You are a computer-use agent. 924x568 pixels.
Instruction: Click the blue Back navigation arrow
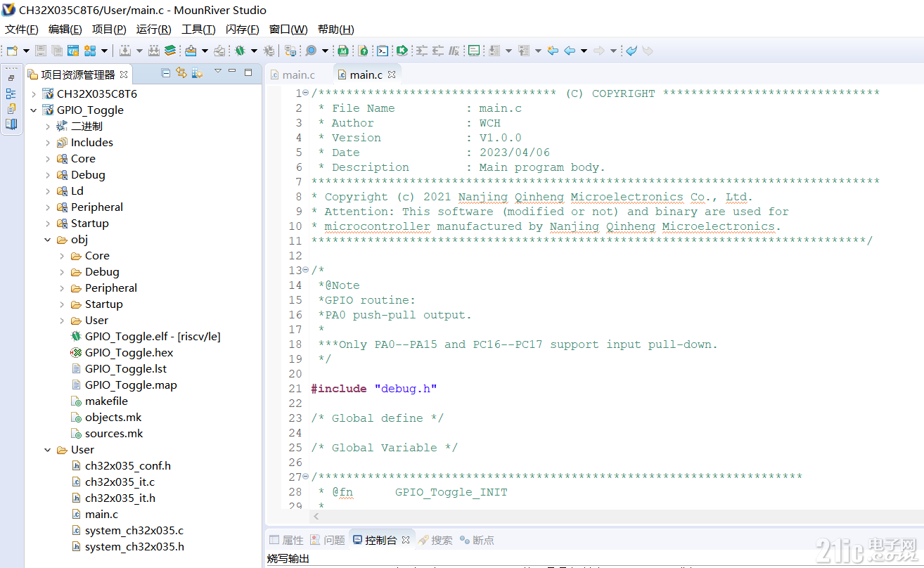point(570,51)
